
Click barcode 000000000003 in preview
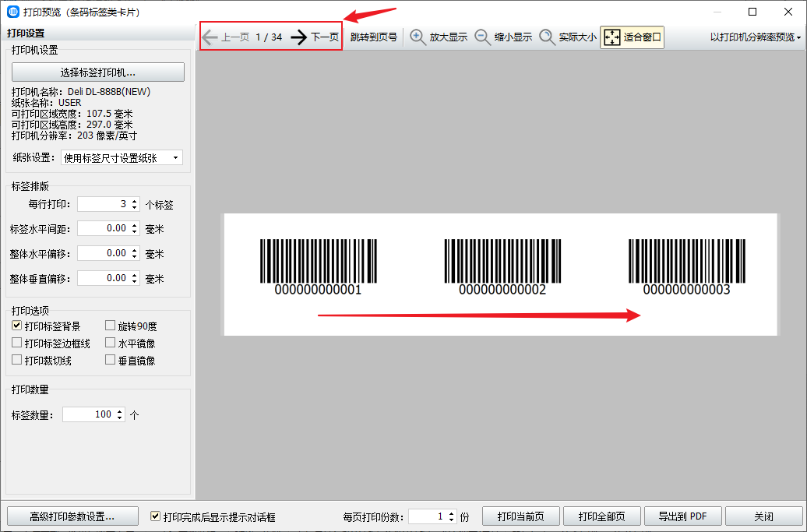point(687,266)
